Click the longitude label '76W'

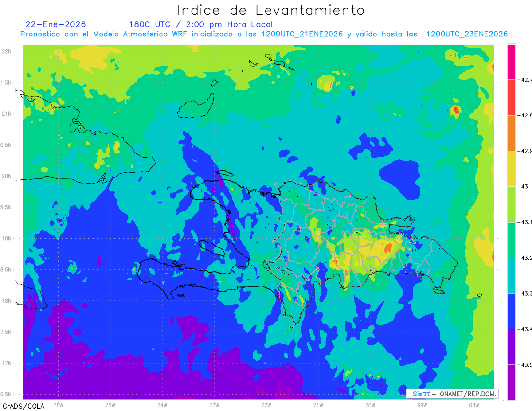(58, 405)
